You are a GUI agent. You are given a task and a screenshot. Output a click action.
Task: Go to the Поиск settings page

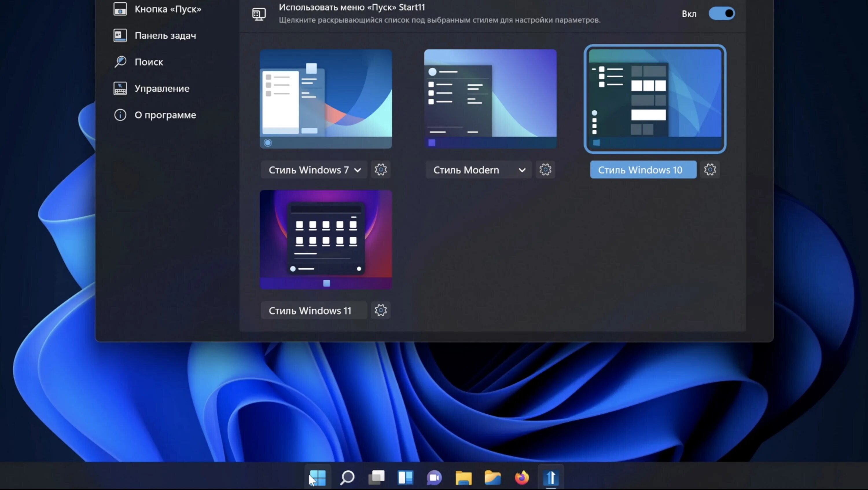(x=149, y=62)
